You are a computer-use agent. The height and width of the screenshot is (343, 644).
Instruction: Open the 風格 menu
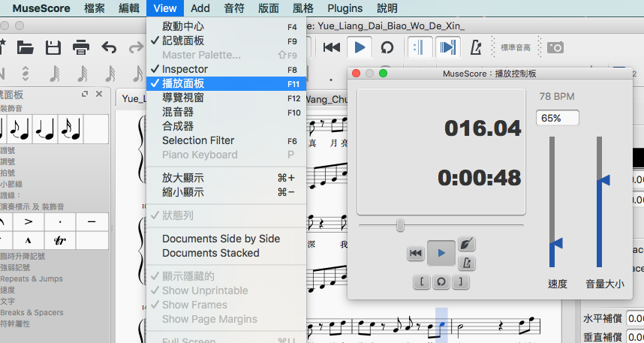[303, 8]
